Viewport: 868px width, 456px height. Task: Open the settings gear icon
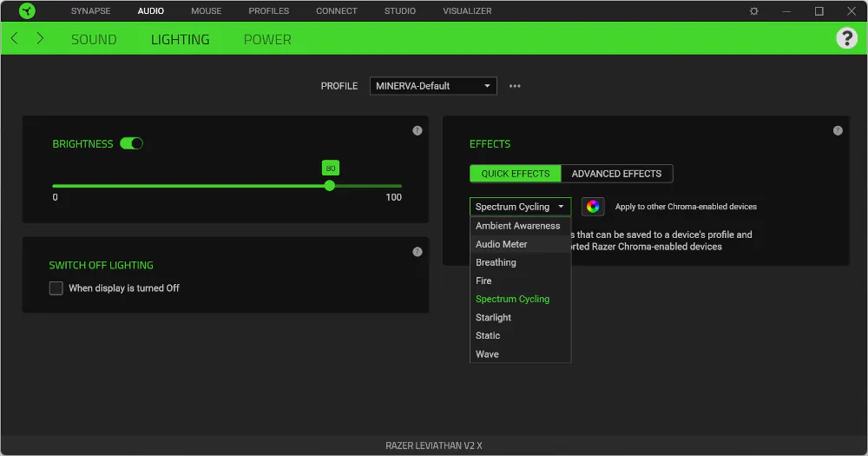coord(753,11)
